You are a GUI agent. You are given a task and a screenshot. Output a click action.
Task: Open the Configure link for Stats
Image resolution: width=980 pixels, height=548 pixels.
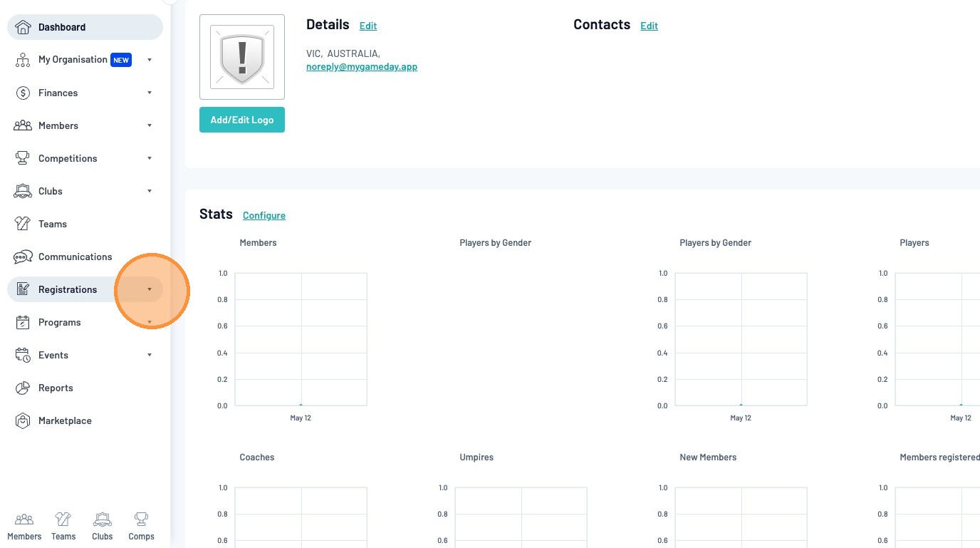point(264,215)
